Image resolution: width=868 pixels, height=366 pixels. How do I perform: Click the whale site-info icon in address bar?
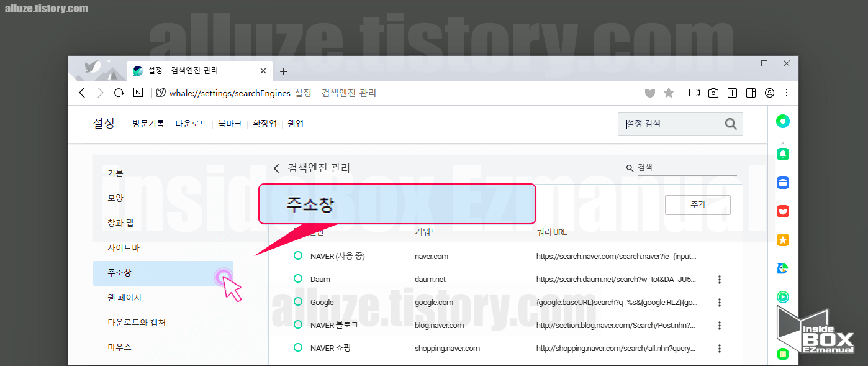click(x=160, y=93)
